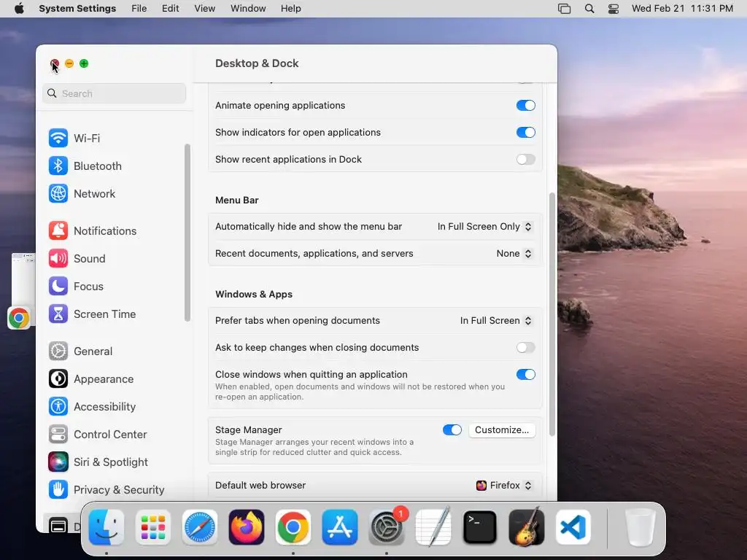Click the main pane vertical scrollbar

(552, 314)
